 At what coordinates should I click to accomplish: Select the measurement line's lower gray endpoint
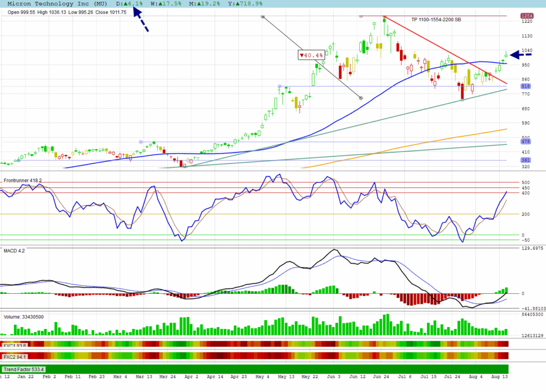[361, 98]
